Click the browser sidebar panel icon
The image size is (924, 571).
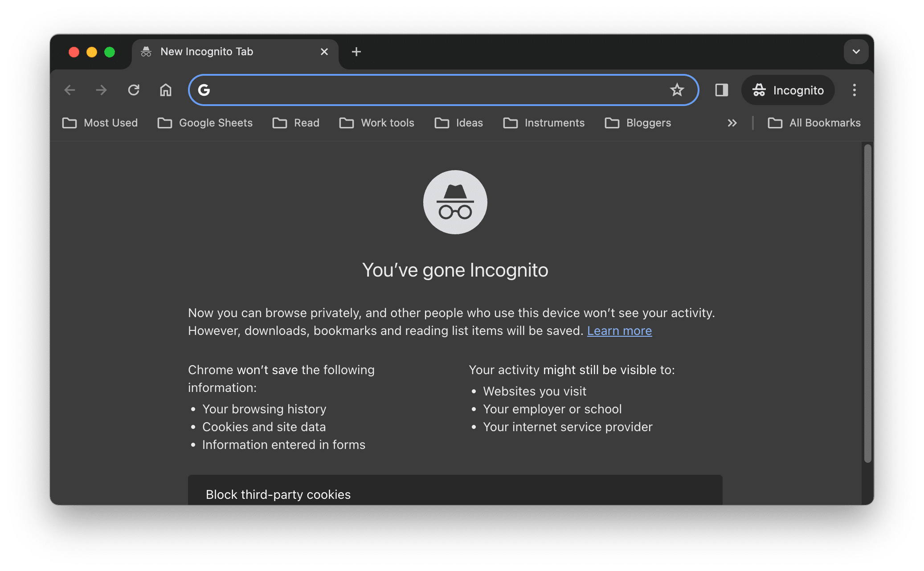point(721,90)
